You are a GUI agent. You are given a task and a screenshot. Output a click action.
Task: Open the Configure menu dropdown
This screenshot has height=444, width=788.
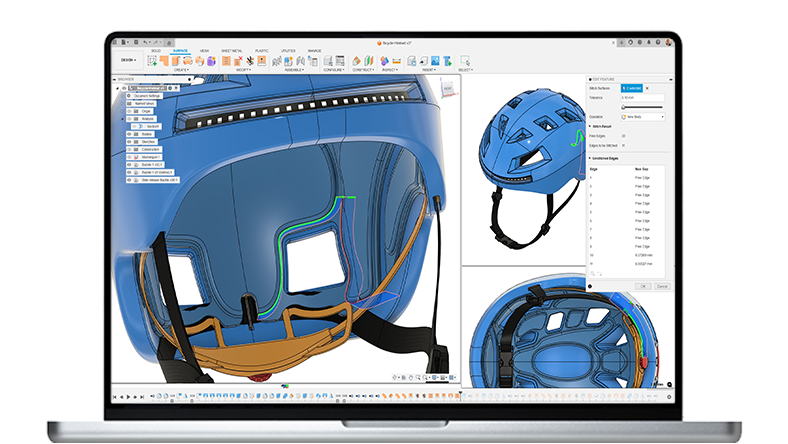pos(334,70)
